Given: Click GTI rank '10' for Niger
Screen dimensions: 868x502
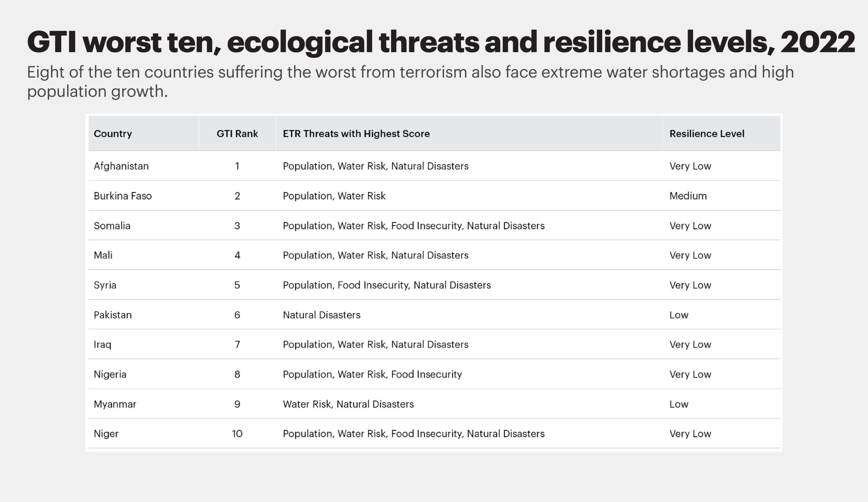Looking at the screenshot, I should [x=237, y=433].
